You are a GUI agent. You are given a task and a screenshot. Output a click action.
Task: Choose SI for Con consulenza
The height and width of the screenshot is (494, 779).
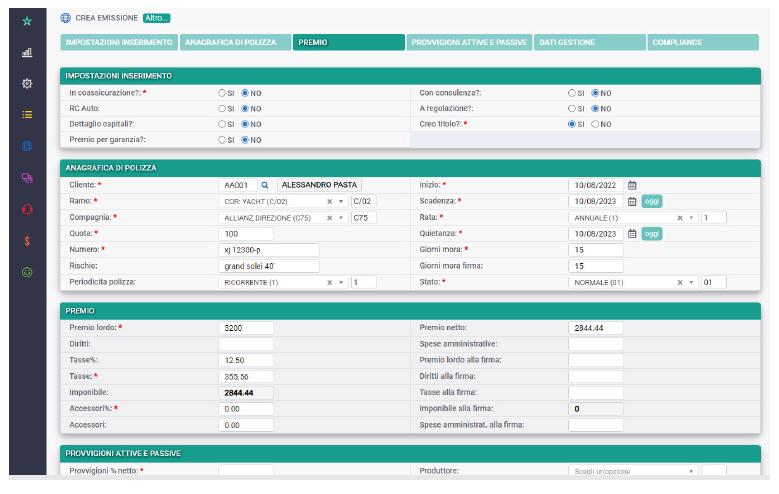(x=572, y=93)
